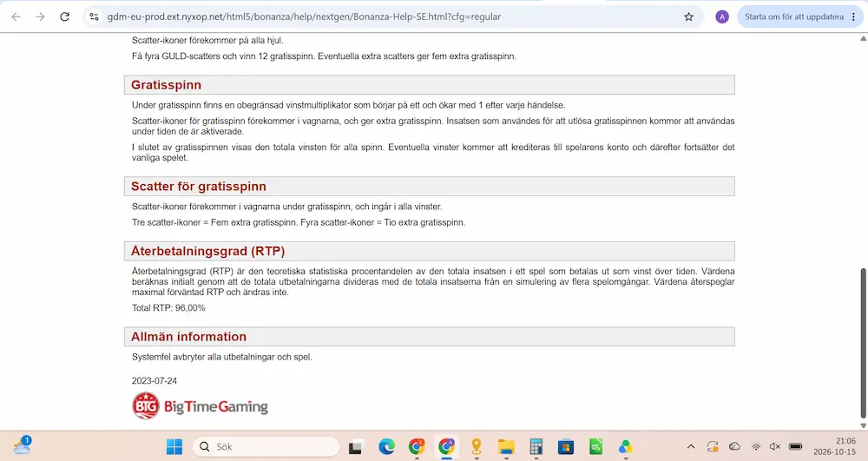Open the green spreadsheet app on taskbar
The image size is (868, 461).
point(595,446)
